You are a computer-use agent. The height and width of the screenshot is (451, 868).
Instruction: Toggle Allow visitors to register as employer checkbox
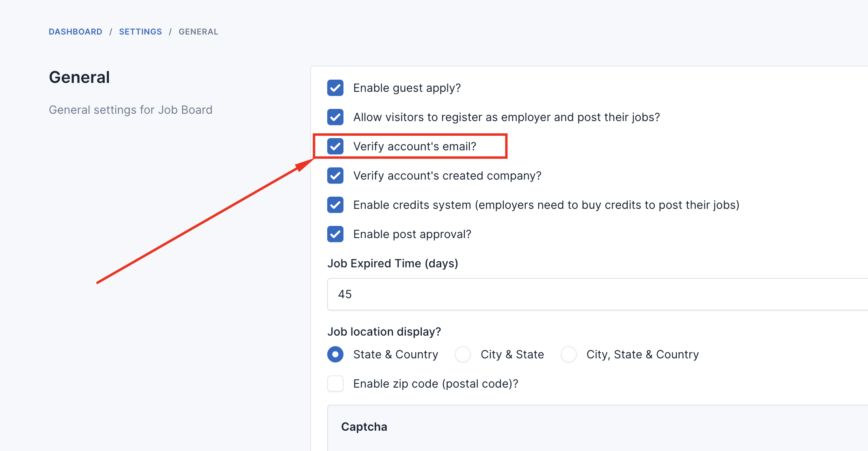(x=335, y=117)
